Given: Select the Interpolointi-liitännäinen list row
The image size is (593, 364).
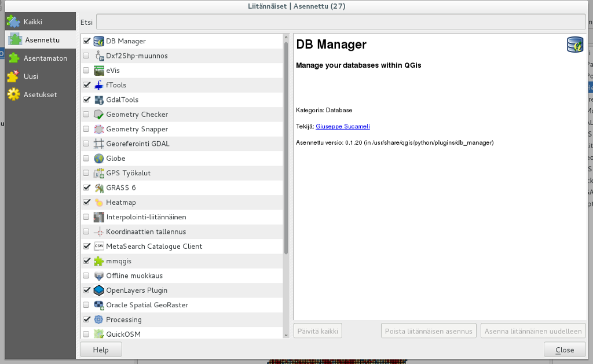Looking at the screenshot, I should point(182,217).
